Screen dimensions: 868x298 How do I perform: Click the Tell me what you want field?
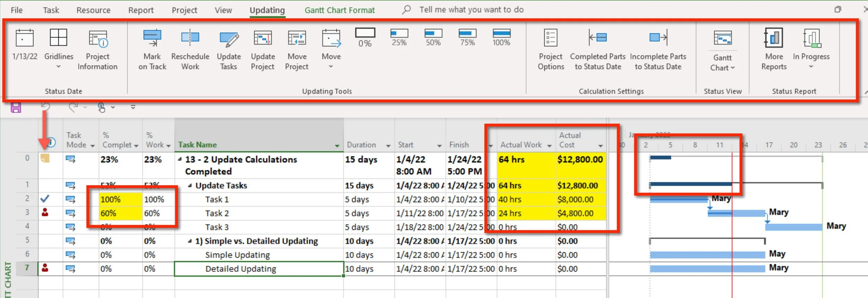[471, 10]
